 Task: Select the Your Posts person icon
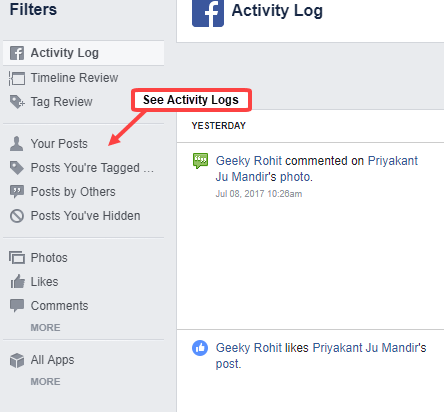pos(17,144)
